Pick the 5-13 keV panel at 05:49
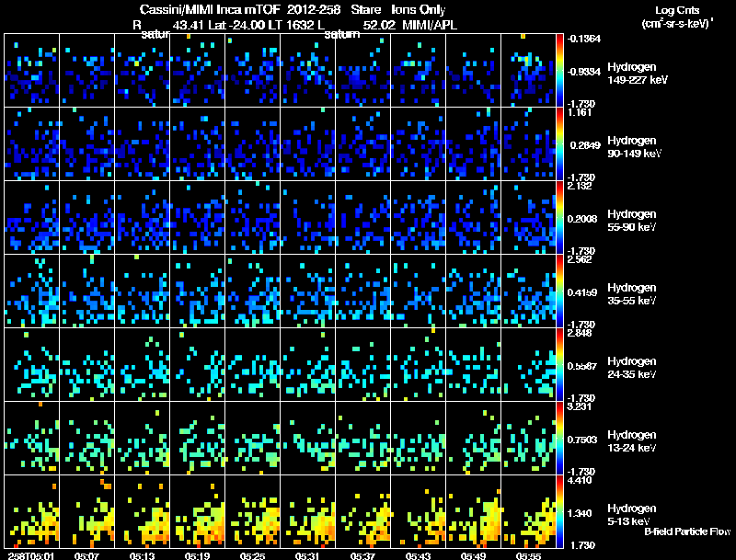This screenshot has width=736, height=560. coord(473,512)
